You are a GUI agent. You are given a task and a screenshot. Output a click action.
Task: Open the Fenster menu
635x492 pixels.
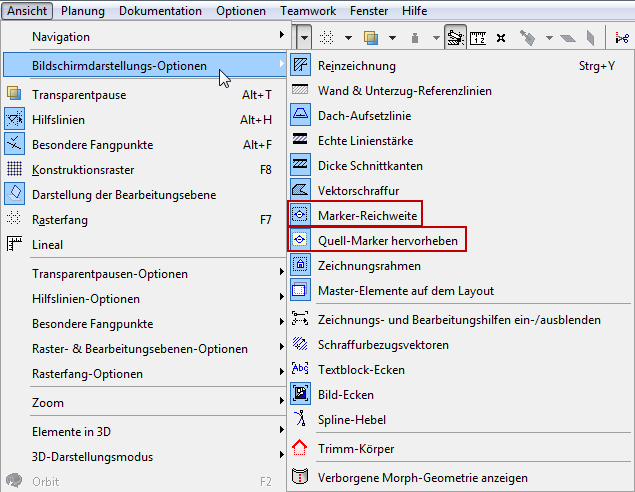(x=369, y=11)
